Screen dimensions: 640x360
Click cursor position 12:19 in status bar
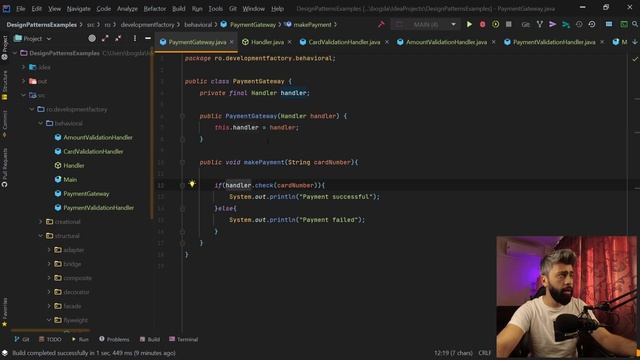[453, 353]
